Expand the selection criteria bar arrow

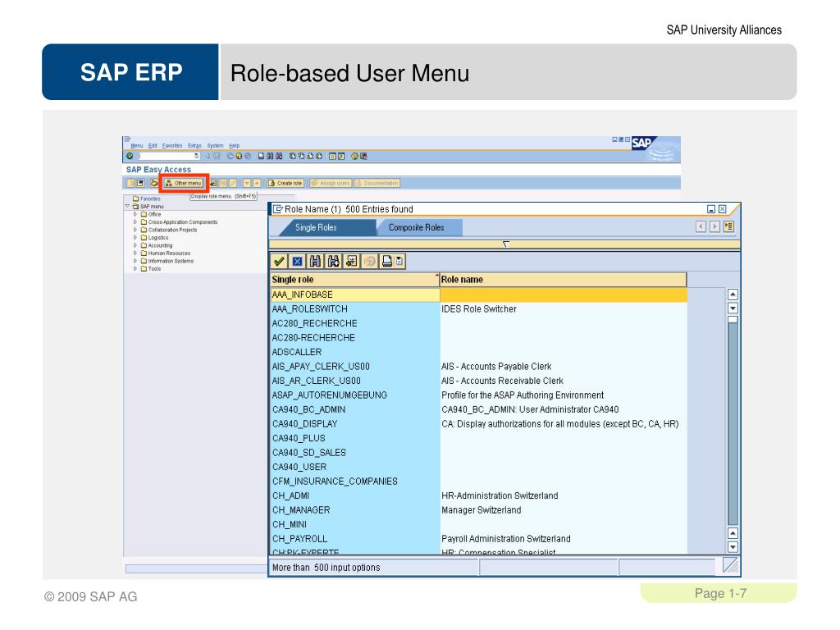[505, 244]
